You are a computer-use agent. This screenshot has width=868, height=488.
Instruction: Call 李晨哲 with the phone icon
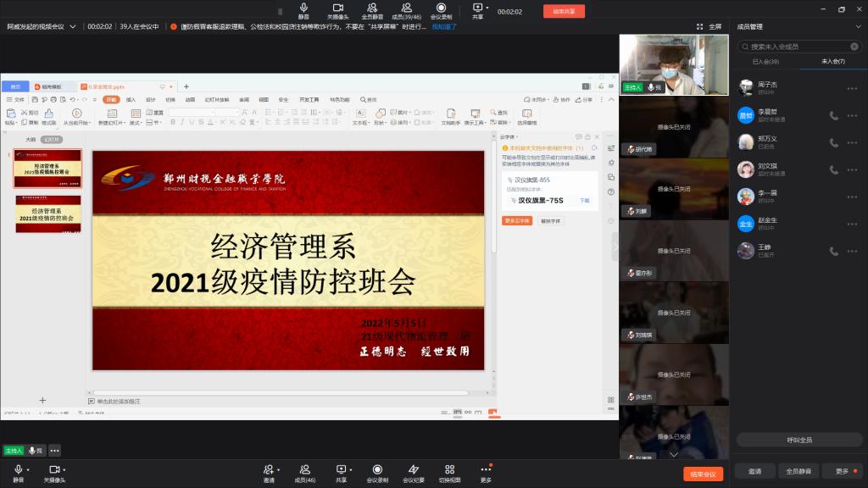pyautogui.click(x=833, y=115)
